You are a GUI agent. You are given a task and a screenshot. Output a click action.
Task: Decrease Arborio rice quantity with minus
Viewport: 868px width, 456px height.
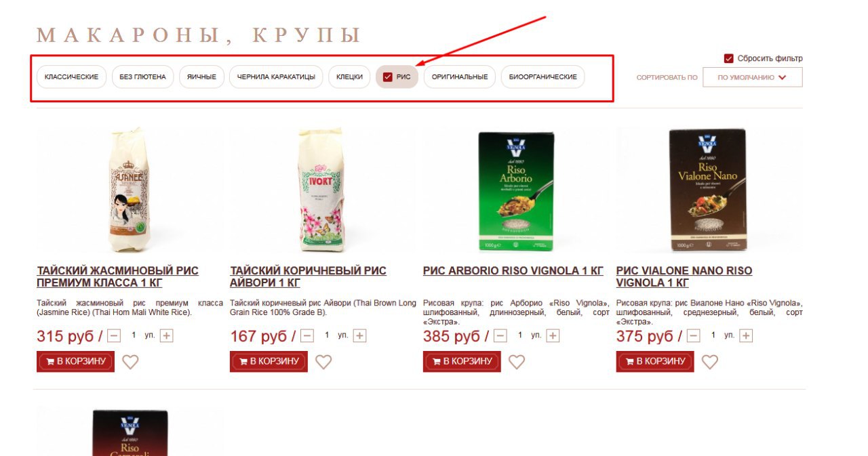tap(500, 335)
